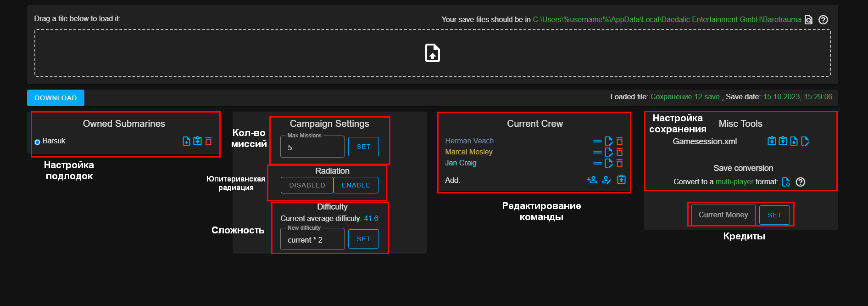This screenshot has height=306, width=868.
Task: Click the Jan Craig crew name
Action: (461, 163)
